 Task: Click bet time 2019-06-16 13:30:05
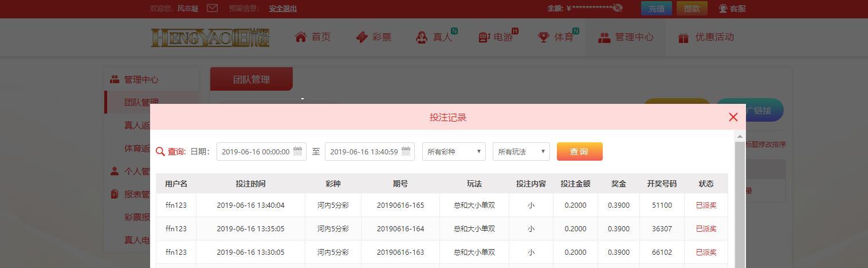pyautogui.click(x=250, y=252)
